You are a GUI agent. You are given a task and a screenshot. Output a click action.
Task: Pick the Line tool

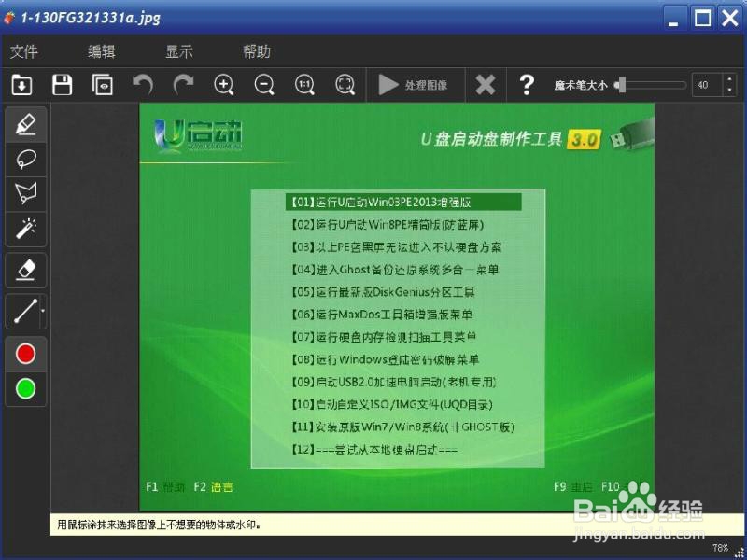click(x=25, y=311)
